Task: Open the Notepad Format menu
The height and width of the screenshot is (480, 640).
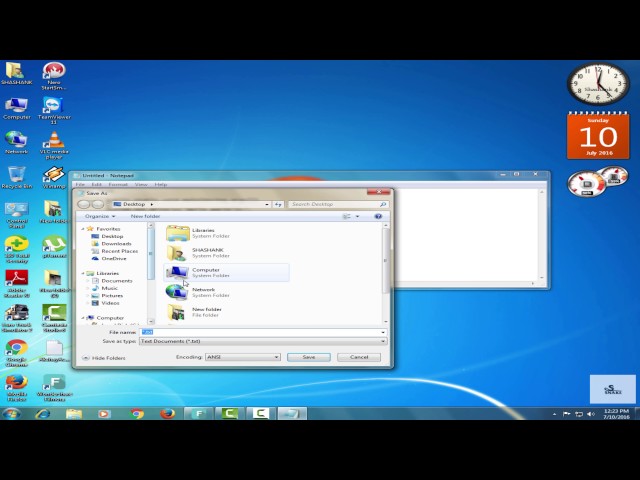Action: pyautogui.click(x=118, y=184)
